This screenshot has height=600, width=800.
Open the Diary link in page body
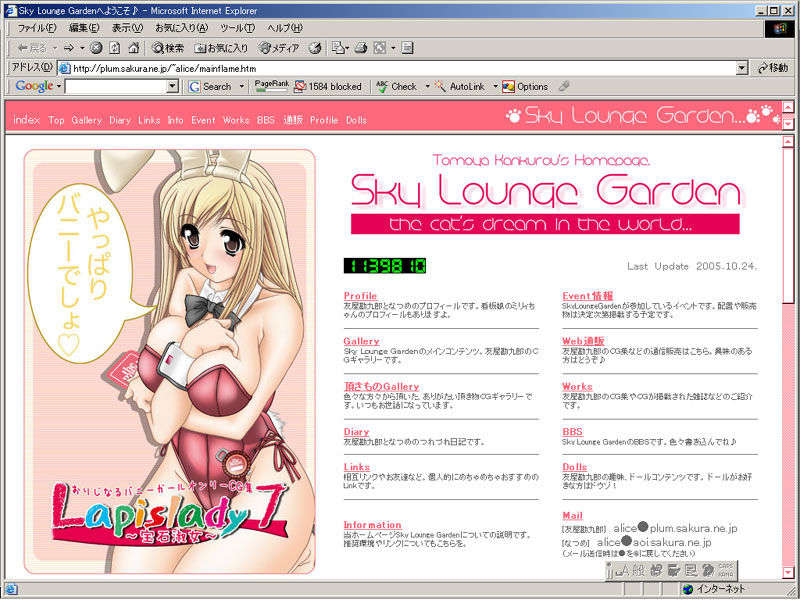pos(356,432)
